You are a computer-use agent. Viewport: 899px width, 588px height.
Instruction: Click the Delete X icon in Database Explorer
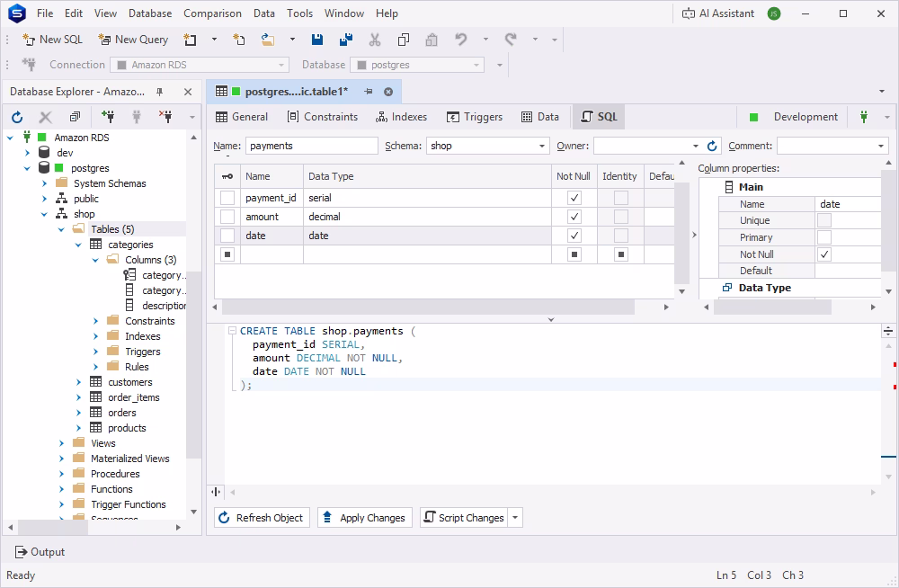[45, 117]
